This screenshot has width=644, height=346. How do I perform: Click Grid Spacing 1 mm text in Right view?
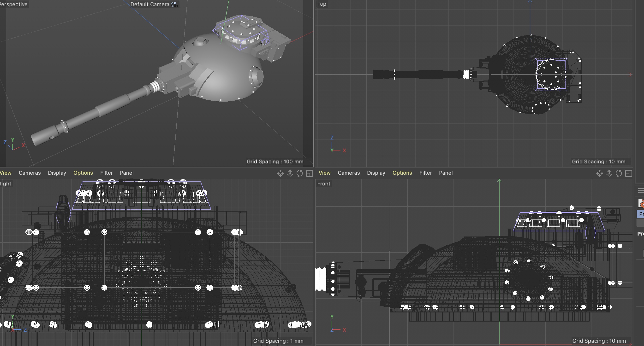278,341
